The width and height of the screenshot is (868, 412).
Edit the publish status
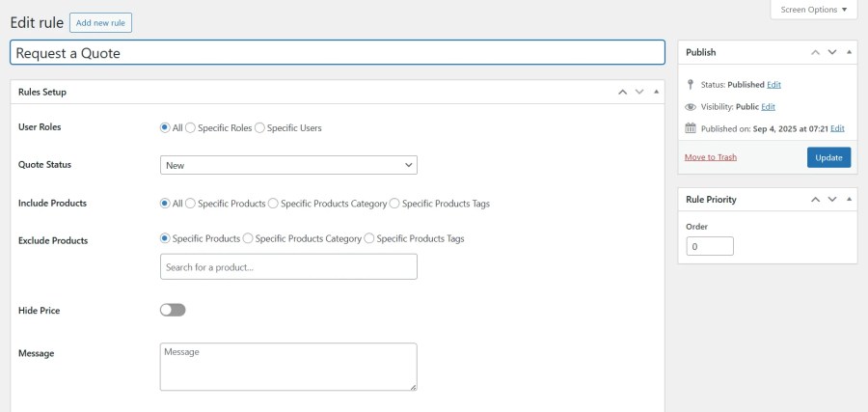[x=773, y=85]
